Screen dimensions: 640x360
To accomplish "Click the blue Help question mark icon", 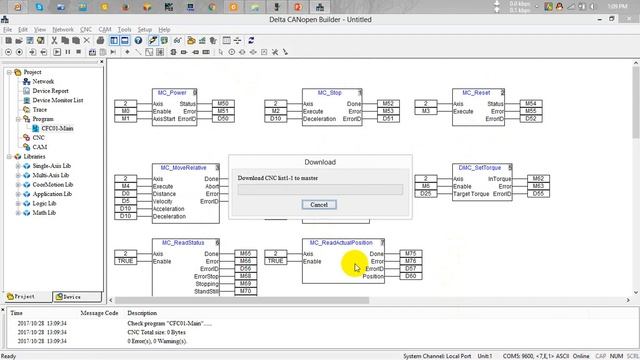I will pos(138,40).
